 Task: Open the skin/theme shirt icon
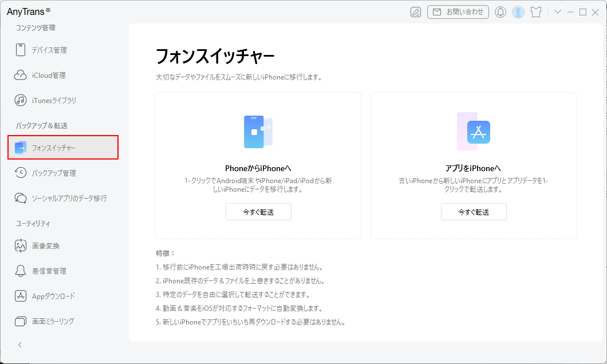click(x=536, y=12)
